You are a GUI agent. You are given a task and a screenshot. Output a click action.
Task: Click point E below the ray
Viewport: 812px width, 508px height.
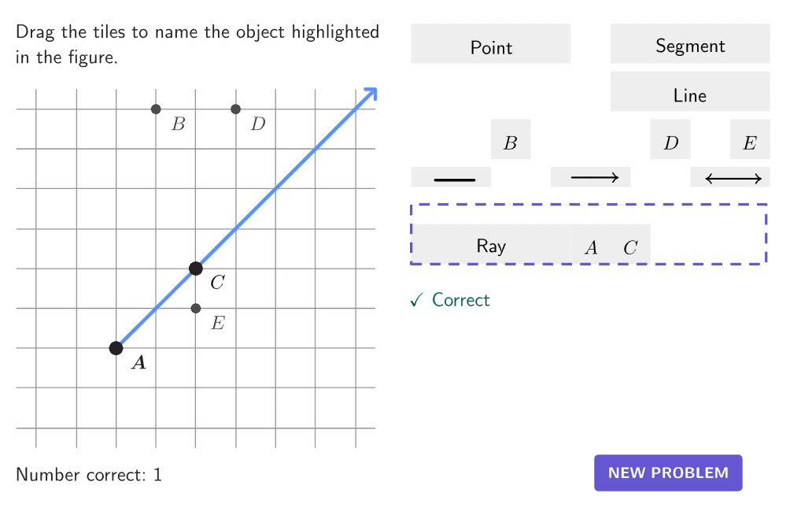point(195,308)
